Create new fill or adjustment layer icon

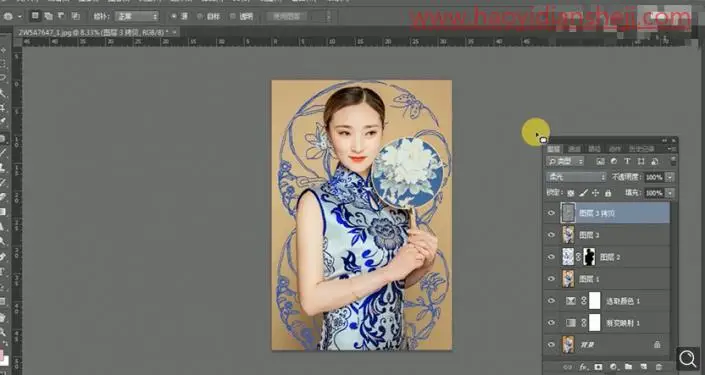(x=613, y=367)
